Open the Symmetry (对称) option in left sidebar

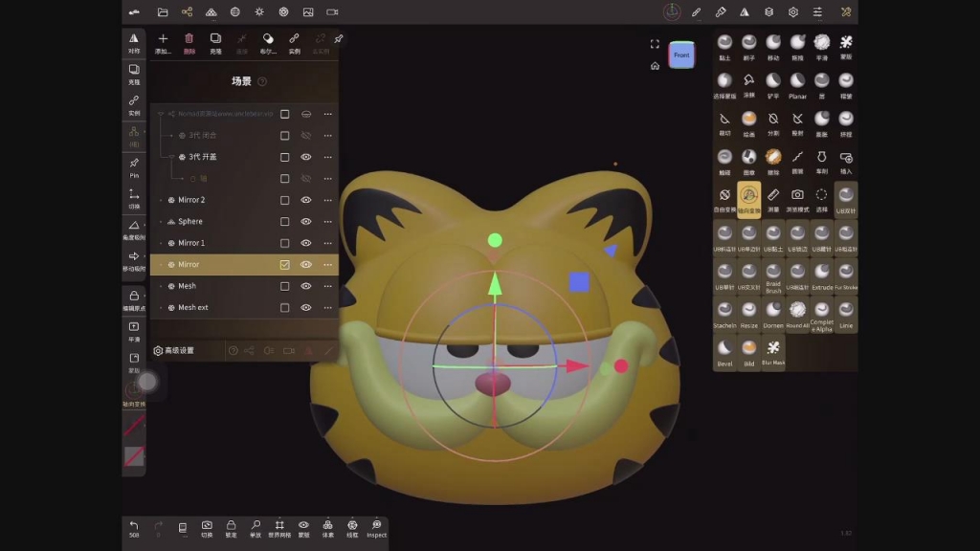click(134, 43)
